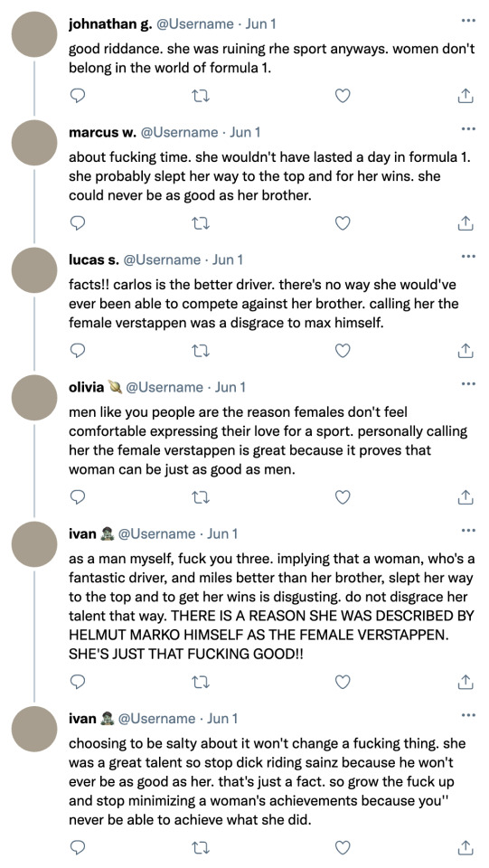The image size is (489, 868).
Task: Share olivia's tweet
Action: [465, 497]
